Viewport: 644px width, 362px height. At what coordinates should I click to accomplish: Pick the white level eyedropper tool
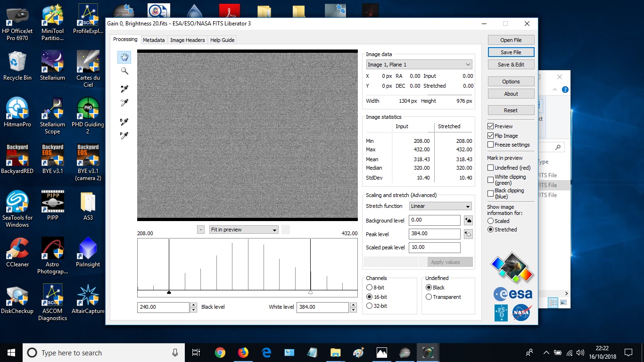tap(124, 102)
